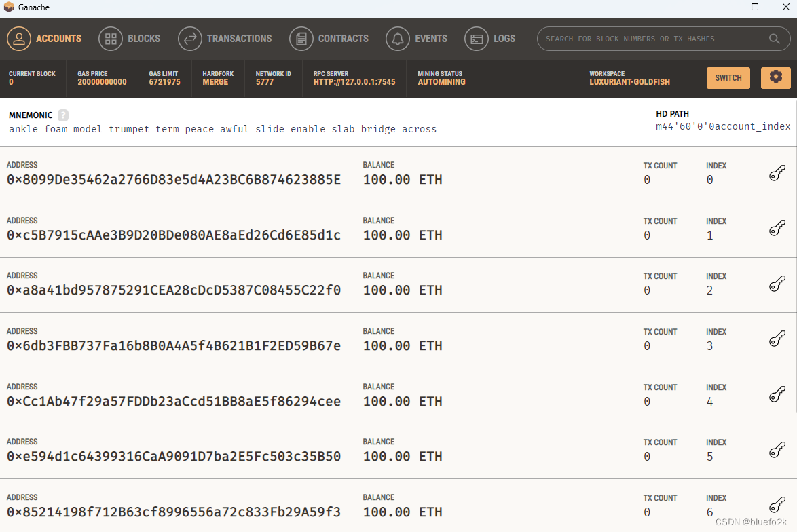Select address 0×85214198f712B63cf8996556a72c833Fb29A59f3
This screenshot has width=797, height=532.
tap(173, 512)
